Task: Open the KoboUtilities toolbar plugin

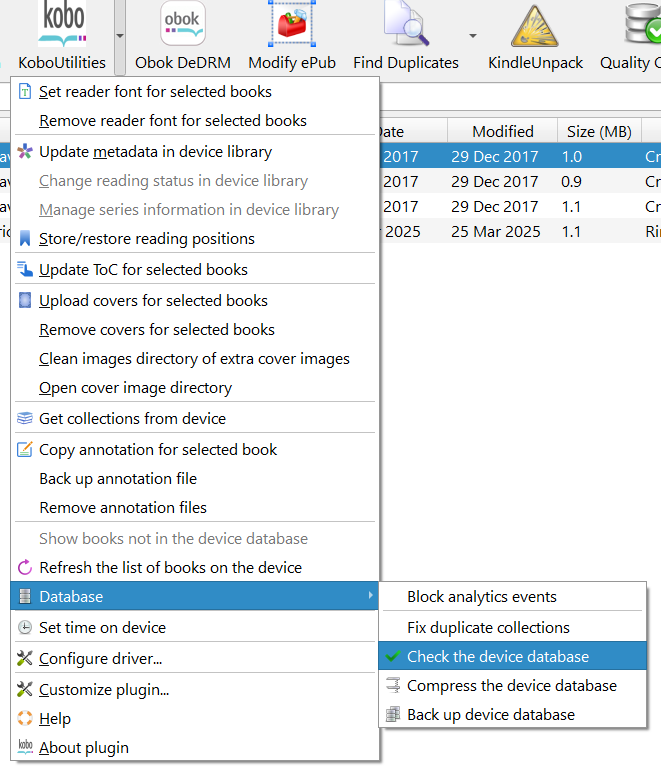Action: pyautogui.click(x=62, y=37)
